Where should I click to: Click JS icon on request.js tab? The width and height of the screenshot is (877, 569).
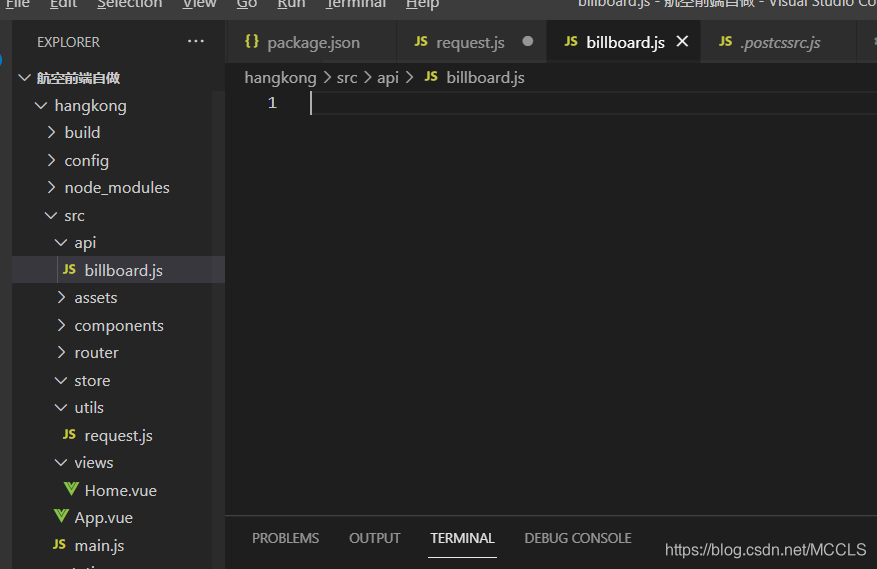click(421, 41)
